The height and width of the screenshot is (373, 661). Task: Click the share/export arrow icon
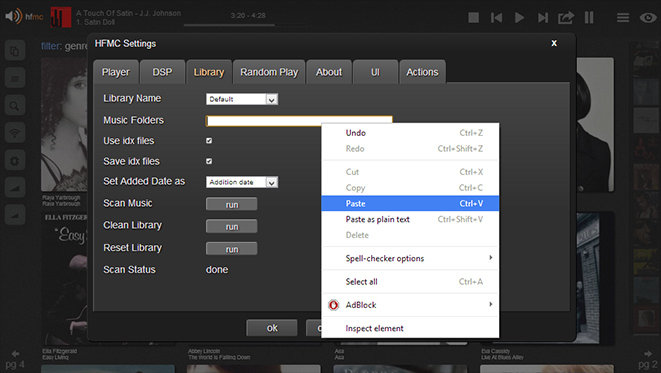click(x=566, y=17)
